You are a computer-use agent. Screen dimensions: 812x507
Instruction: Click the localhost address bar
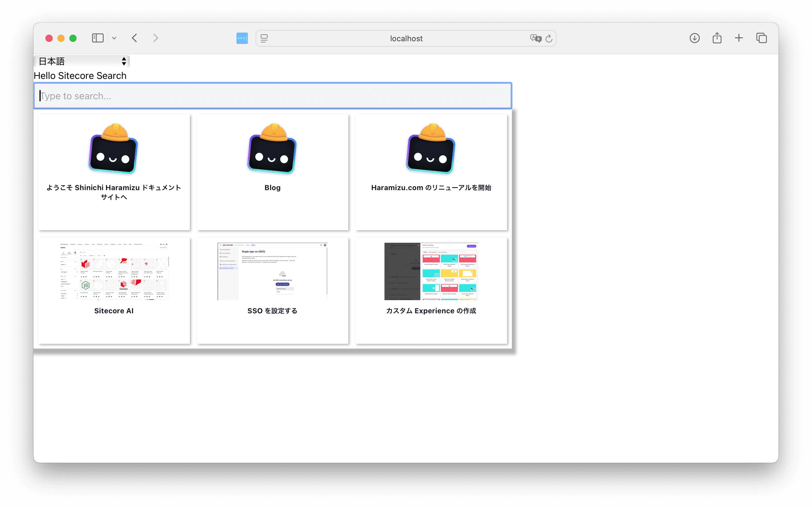406,39
